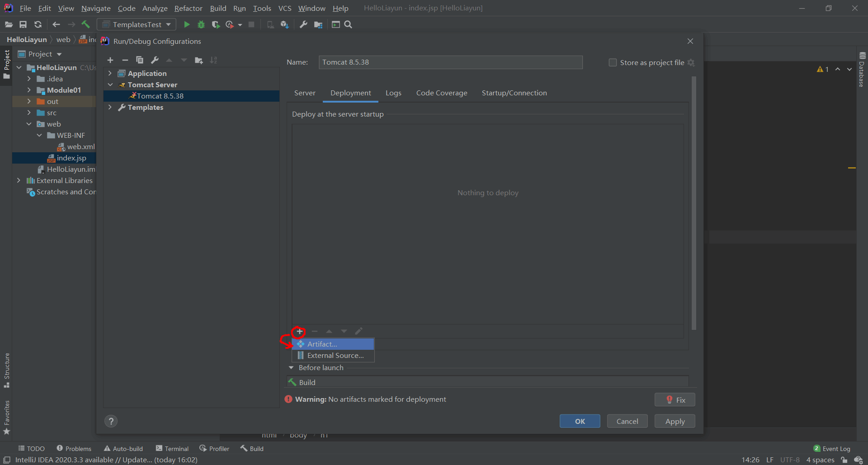Add new configuration with plus icon
Image resolution: width=868 pixels, height=465 pixels.
click(x=110, y=60)
